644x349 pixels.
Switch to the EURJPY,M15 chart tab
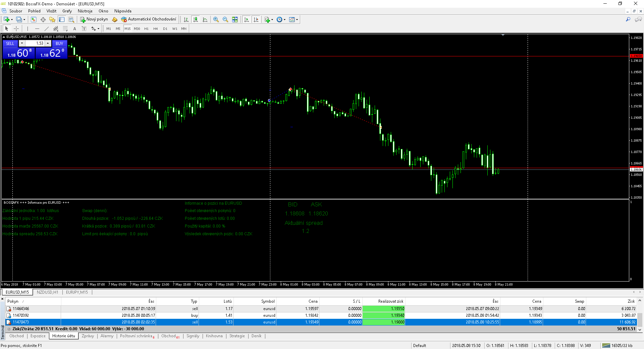[77, 292]
